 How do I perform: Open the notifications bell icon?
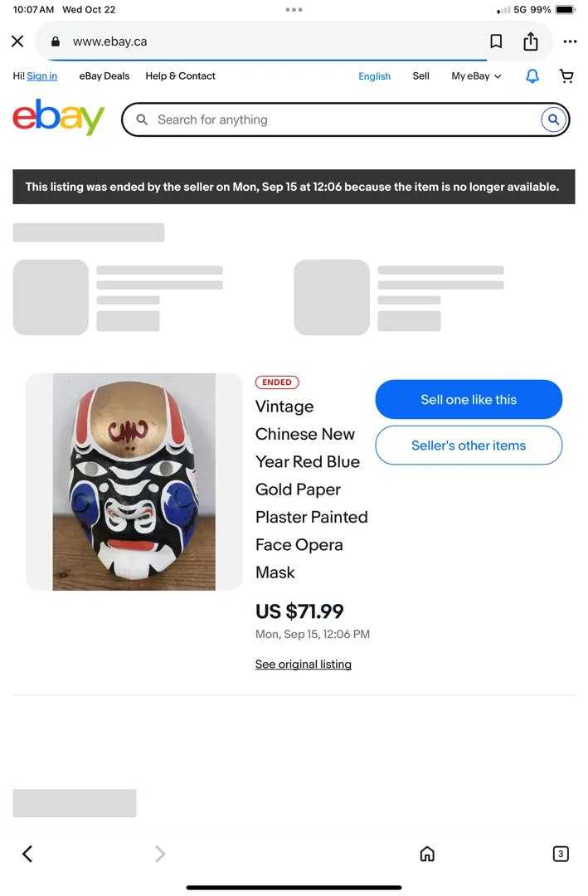tap(532, 76)
